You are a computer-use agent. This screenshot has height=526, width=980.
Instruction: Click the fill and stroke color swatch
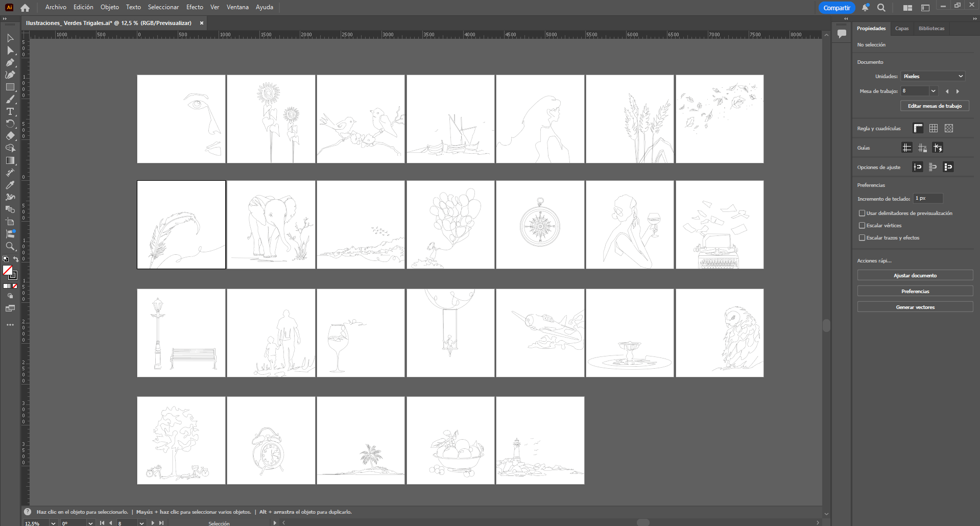(x=9, y=272)
